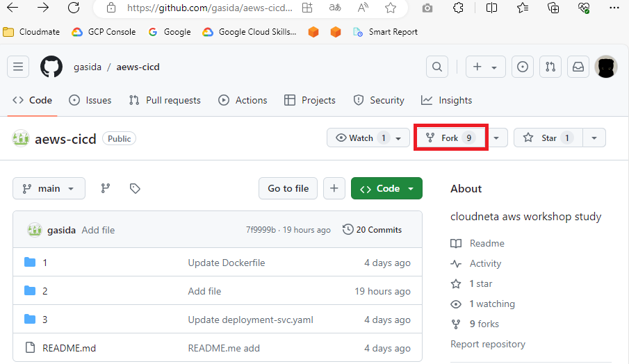Image resolution: width=629 pixels, height=364 pixels.
Task: Open user avatar menu
Action: tap(606, 67)
